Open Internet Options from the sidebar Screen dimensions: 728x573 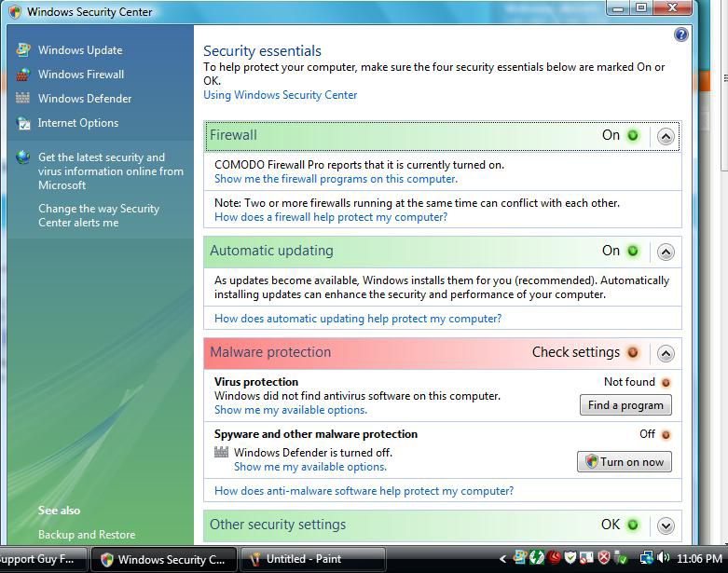pos(78,123)
